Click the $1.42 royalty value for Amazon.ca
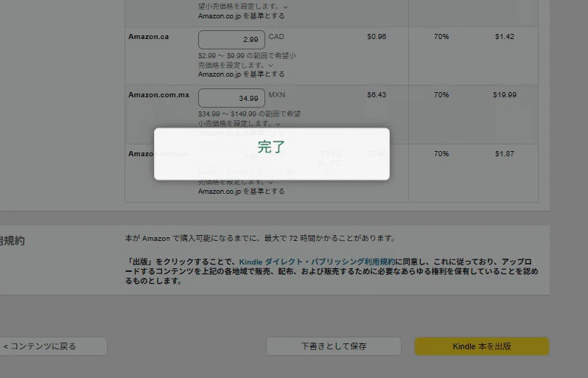 click(505, 37)
